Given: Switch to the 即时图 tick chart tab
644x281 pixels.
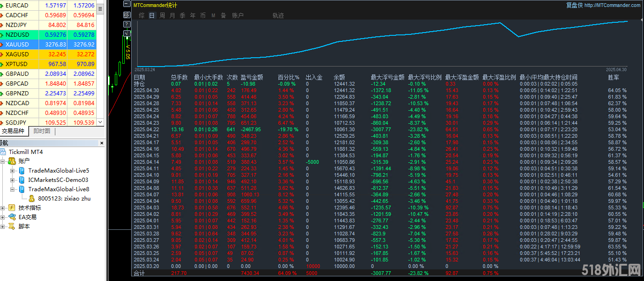Looking at the screenshot, I should 42,131.
